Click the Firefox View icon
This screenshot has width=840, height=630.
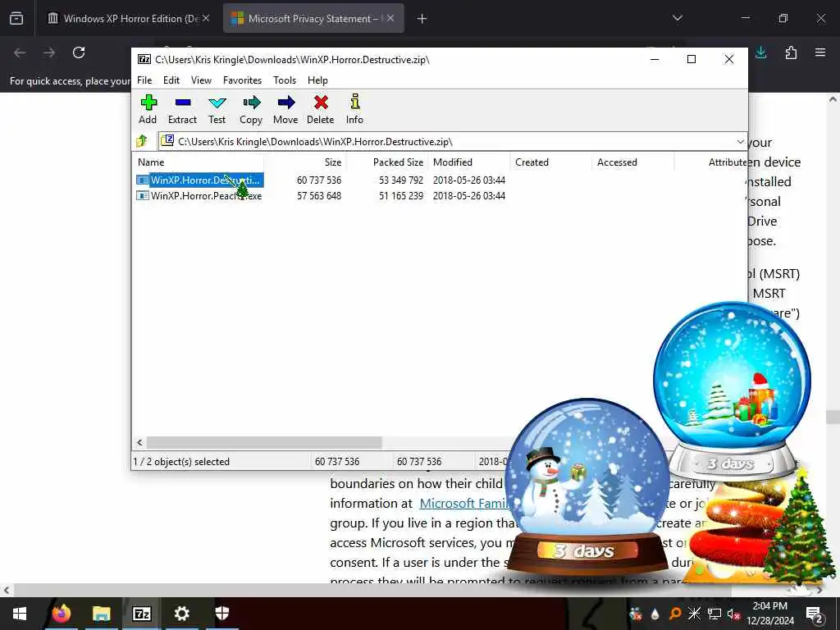point(16,18)
